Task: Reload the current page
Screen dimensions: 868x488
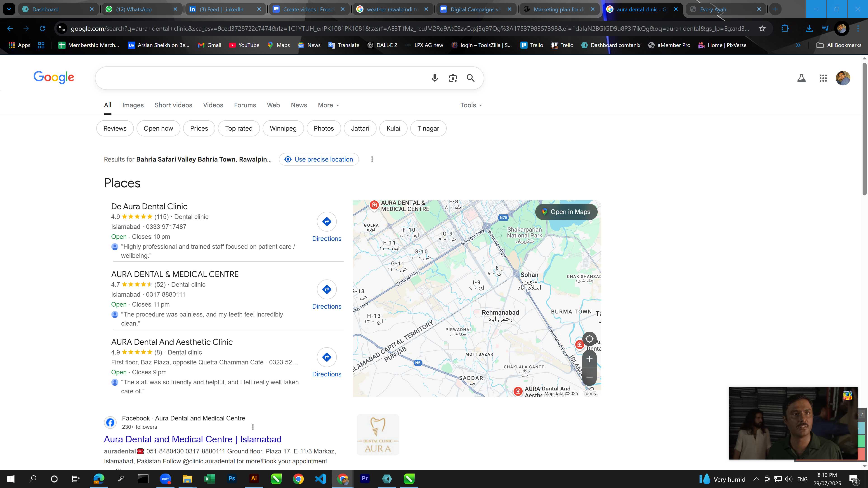Action: 42,29
